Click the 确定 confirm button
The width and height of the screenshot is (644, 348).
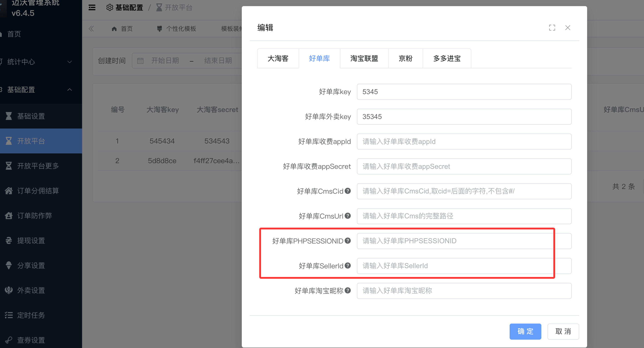(x=525, y=331)
